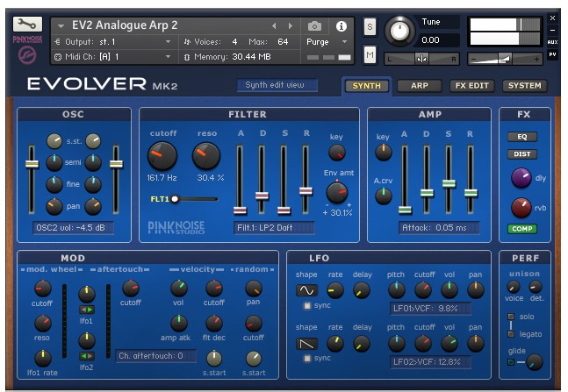The image size is (568, 392).
Task: Toggle the DIST effect
Action: (x=521, y=153)
